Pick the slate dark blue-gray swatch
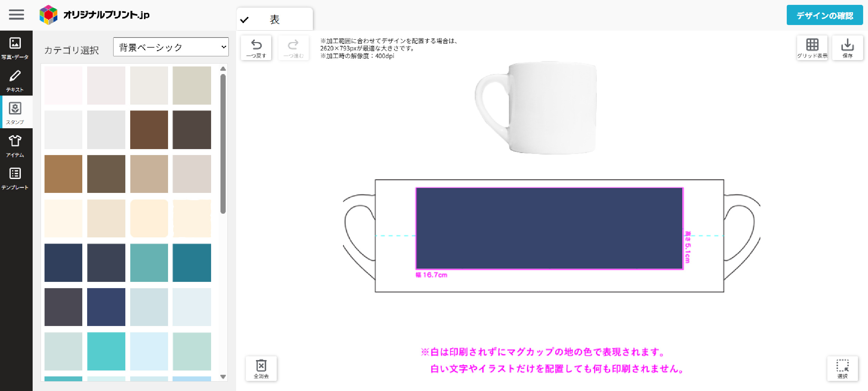 (106, 262)
